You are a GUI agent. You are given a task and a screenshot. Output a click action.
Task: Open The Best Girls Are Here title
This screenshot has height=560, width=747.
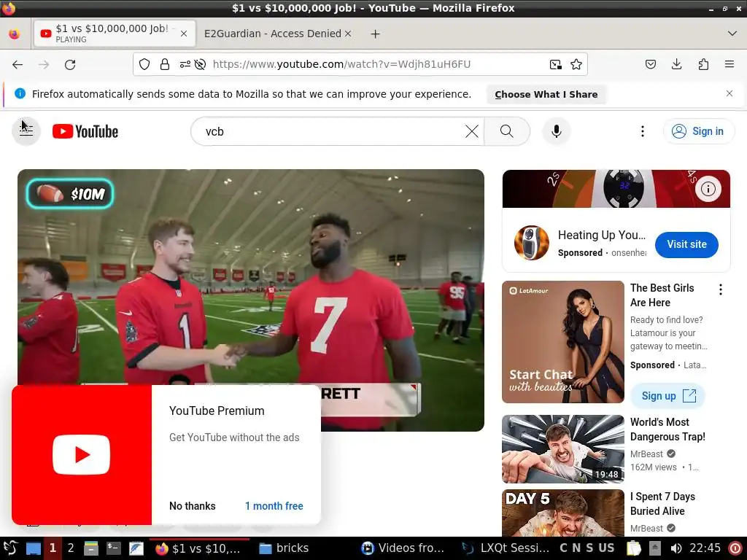(662, 295)
